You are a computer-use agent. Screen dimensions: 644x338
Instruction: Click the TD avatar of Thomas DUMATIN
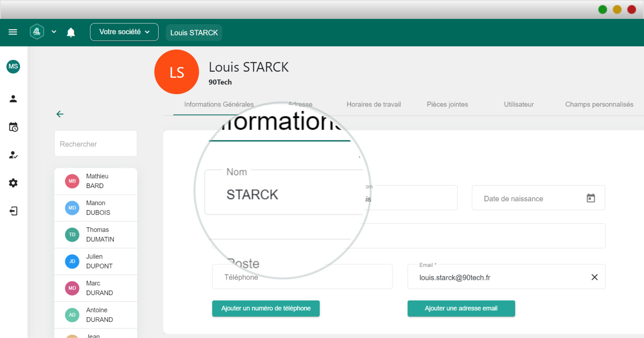72,235
